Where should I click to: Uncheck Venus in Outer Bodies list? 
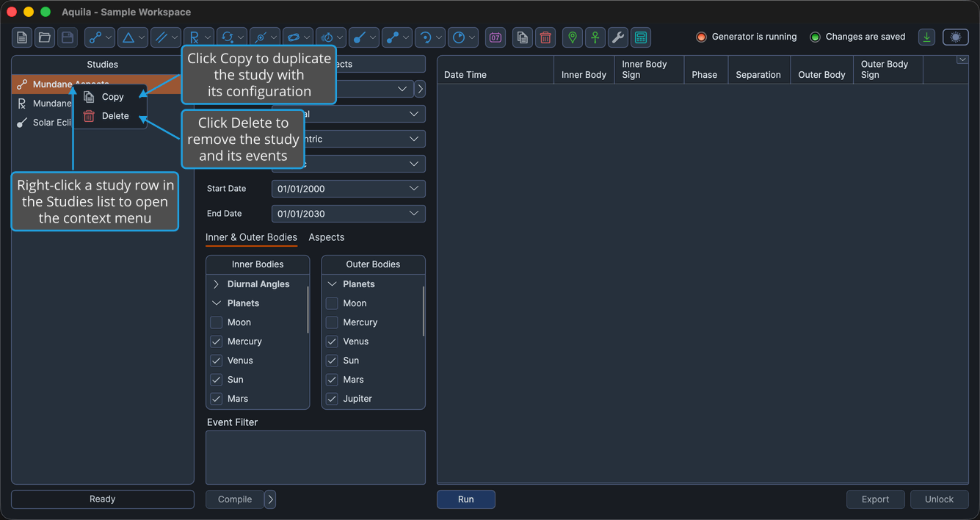tap(332, 342)
